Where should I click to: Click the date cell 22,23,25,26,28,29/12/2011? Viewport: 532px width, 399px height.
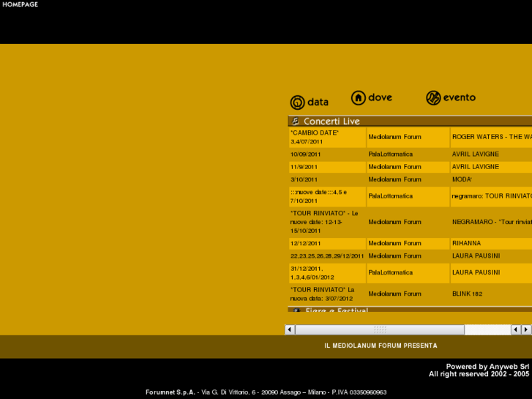click(327, 256)
